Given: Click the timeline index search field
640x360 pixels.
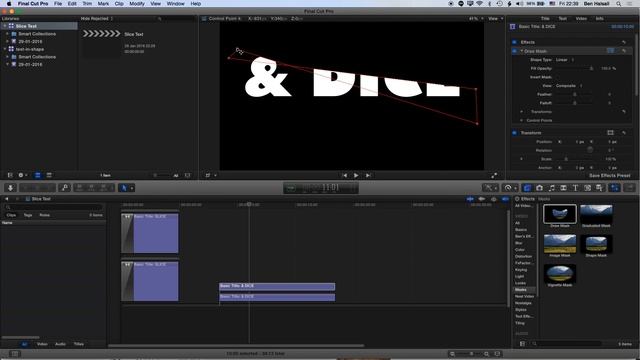Looking at the screenshot, I should pos(53,207).
